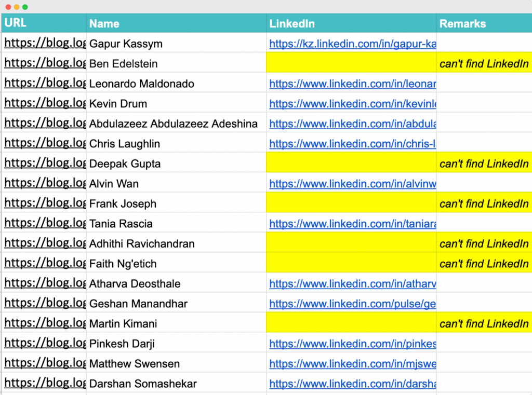Open the blog URL in Leonardo Maldonado's row
Viewport: 532px width, 395px height.
(45, 83)
